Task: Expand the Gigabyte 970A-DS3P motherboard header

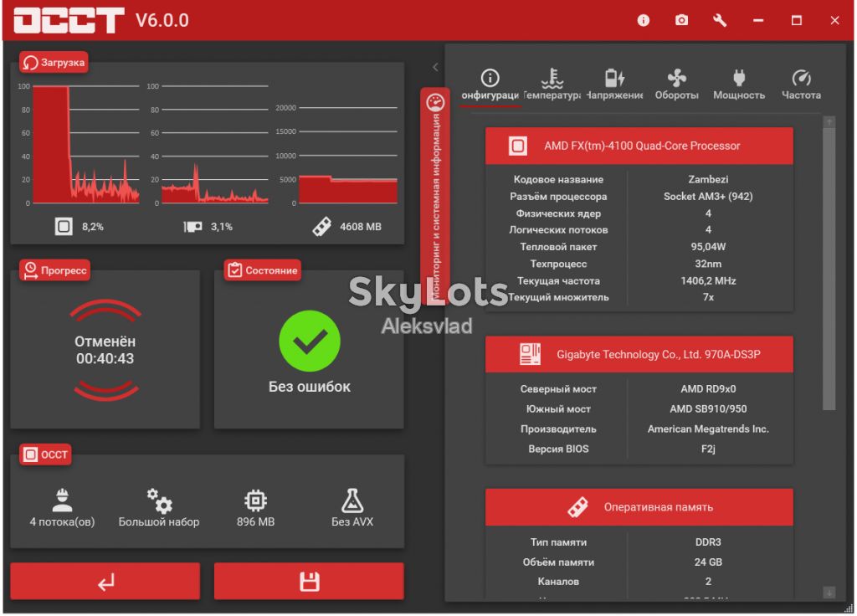Action: pyautogui.click(x=639, y=355)
